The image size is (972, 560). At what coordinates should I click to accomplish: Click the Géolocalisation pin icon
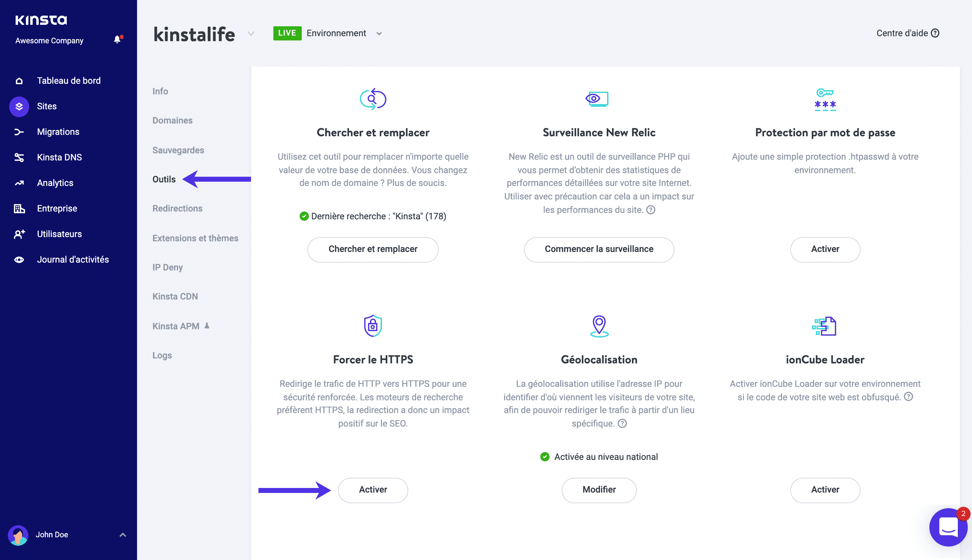pyautogui.click(x=599, y=325)
